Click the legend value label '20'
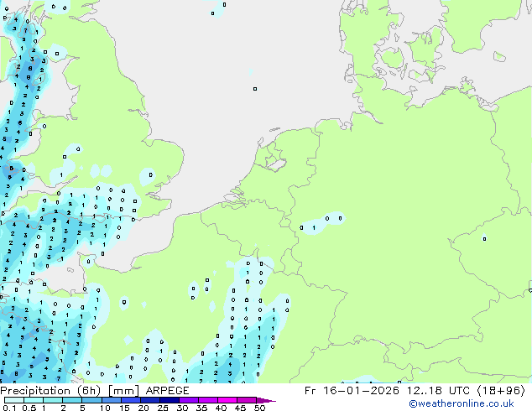This screenshot has height=411, width=532. (143, 408)
